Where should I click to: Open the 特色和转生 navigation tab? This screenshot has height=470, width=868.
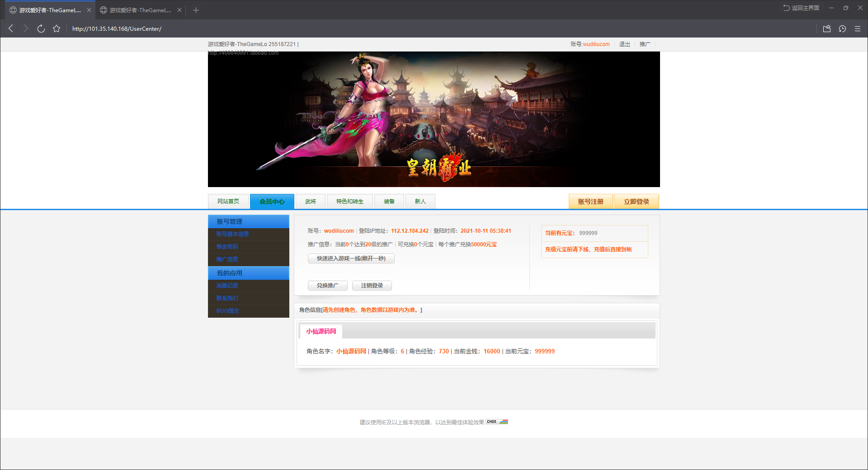pyautogui.click(x=350, y=202)
